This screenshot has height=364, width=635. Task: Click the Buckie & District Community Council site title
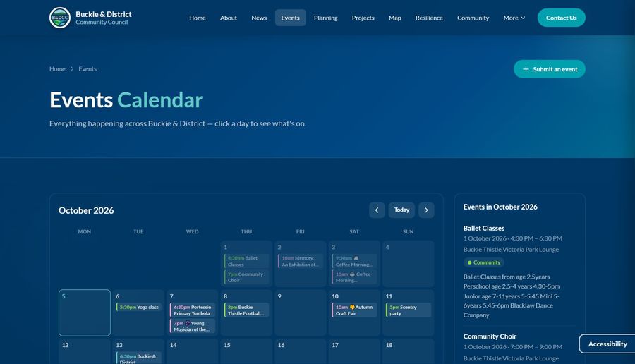pyautogui.click(x=103, y=18)
